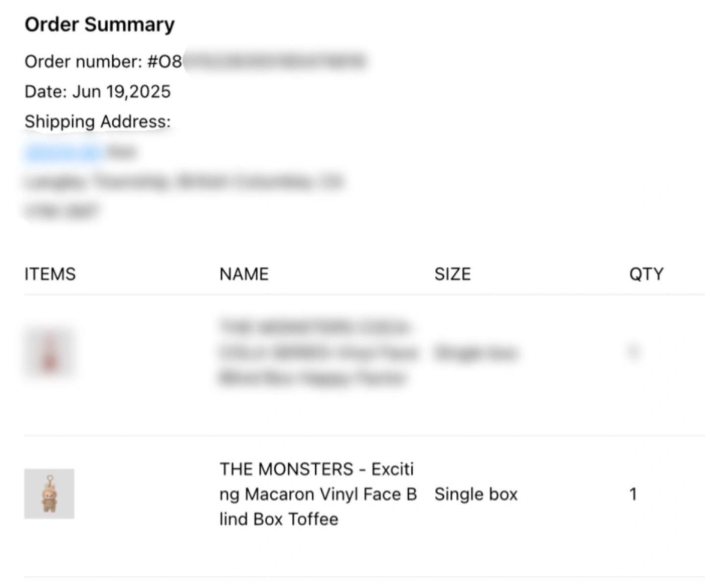The image size is (705, 588).
Task: Click the blurred postal code line
Action: coord(61,211)
